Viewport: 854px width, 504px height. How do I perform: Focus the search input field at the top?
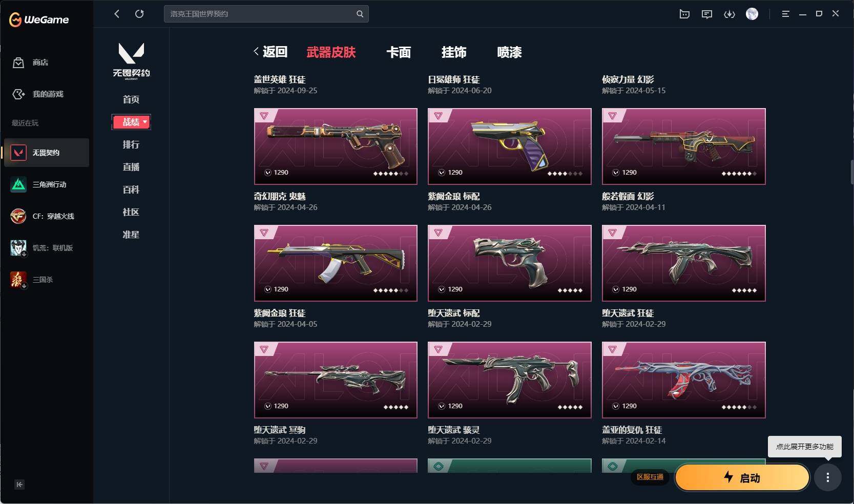(x=266, y=14)
